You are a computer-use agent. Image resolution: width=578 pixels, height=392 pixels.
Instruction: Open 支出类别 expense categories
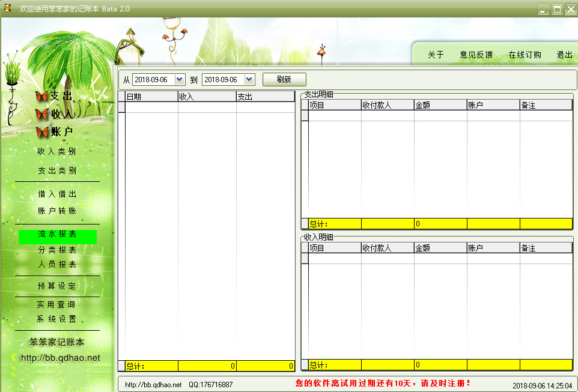[x=57, y=170]
